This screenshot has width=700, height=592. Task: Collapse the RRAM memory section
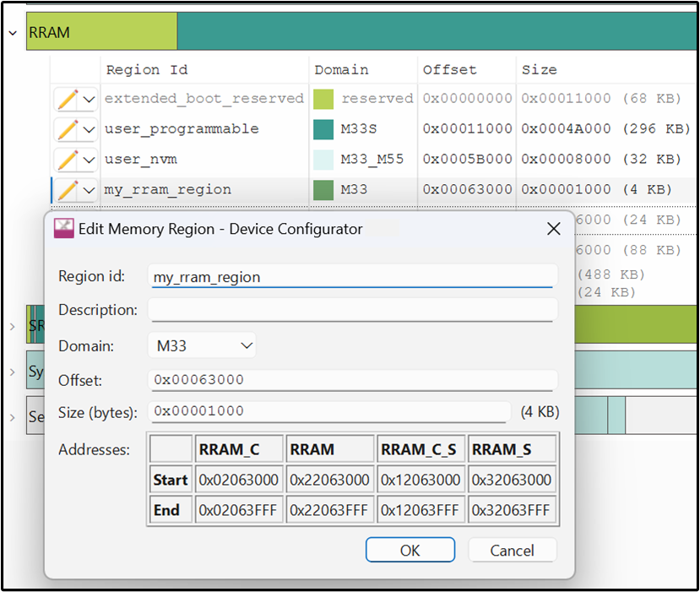13,33
